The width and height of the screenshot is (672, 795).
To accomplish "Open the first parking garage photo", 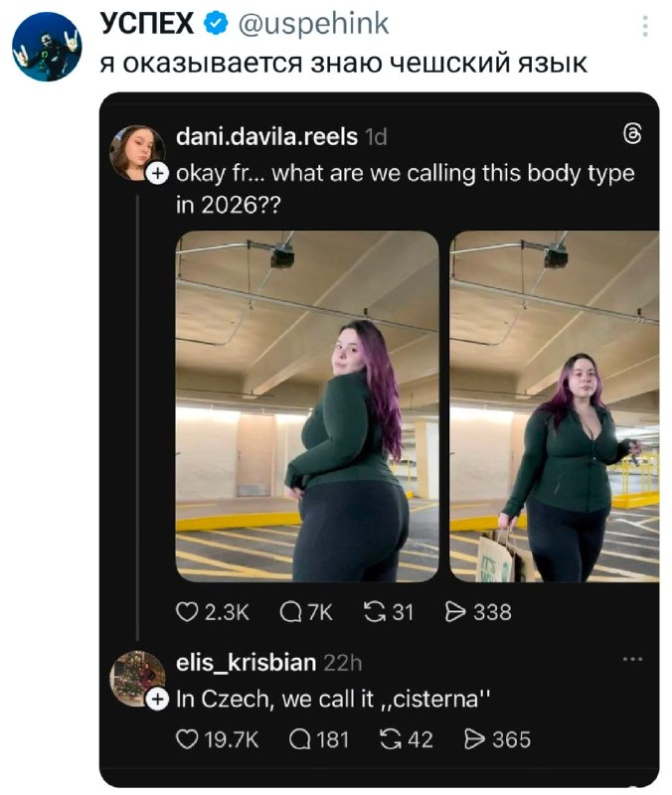I will tap(307, 405).
